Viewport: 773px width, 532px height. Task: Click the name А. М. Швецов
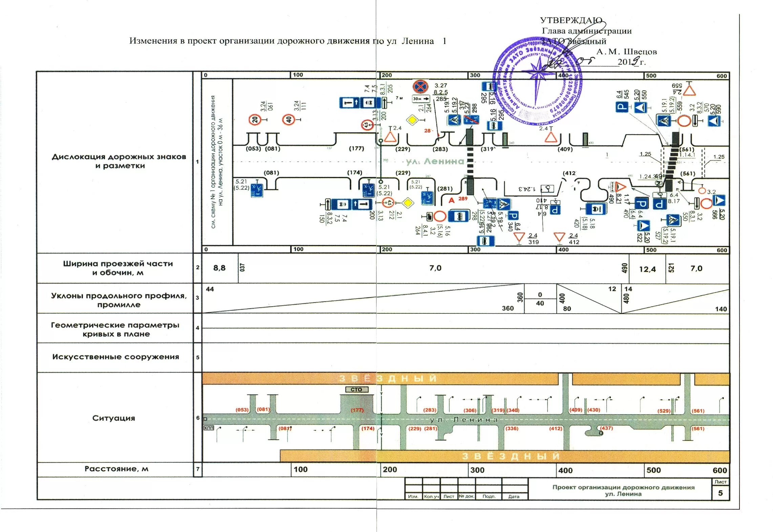pyautogui.click(x=626, y=52)
